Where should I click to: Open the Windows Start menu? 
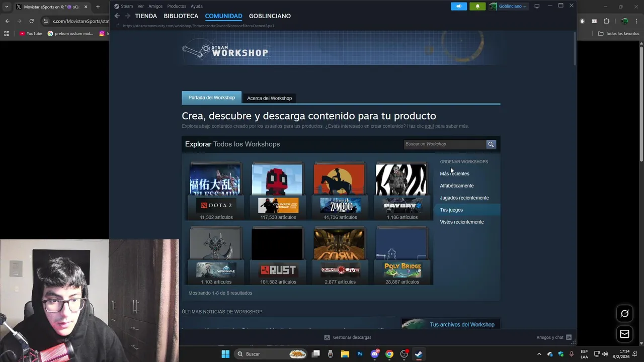(225, 354)
